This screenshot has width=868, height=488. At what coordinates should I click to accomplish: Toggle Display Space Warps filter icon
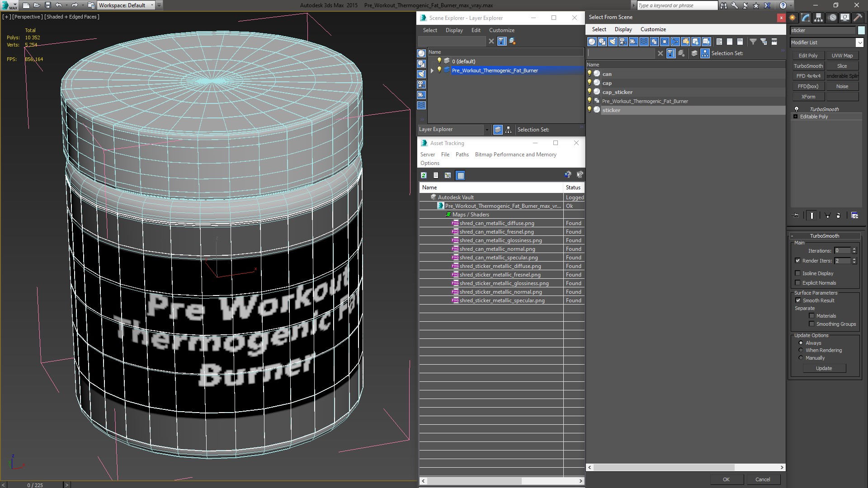(644, 42)
